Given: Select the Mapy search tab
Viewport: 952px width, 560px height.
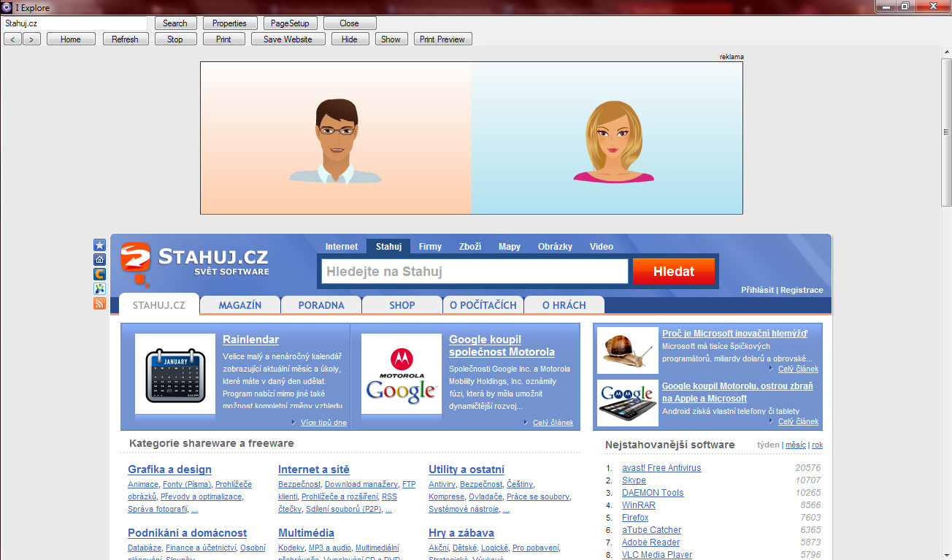Looking at the screenshot, I should click(510, 247).
